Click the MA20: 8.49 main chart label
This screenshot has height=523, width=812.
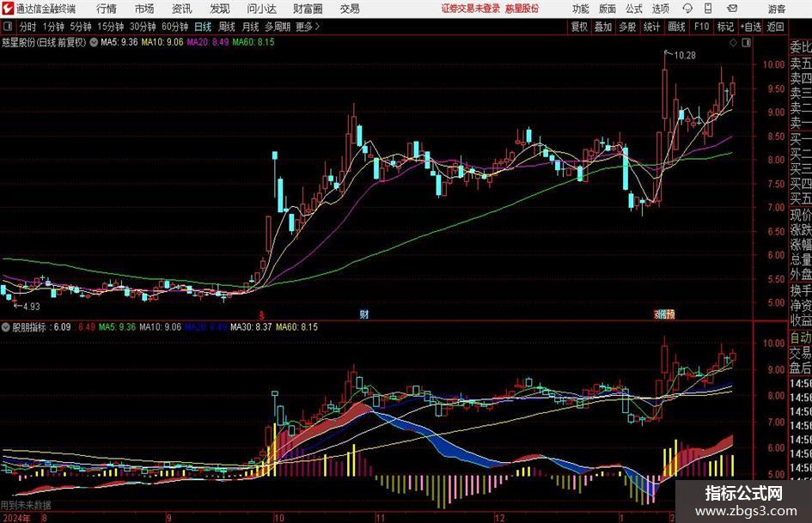click(208, 42)
